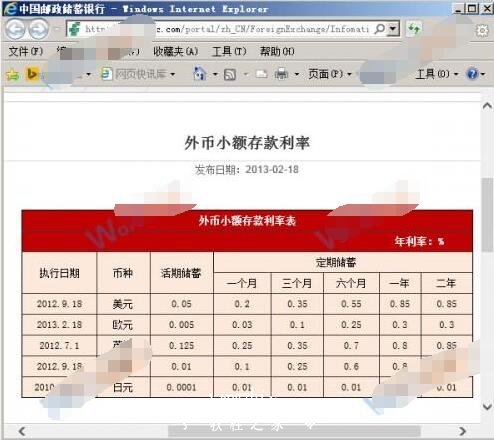Screen dimensions: 494x440
Task: Click the 一个月 column header
Action: 242,283
